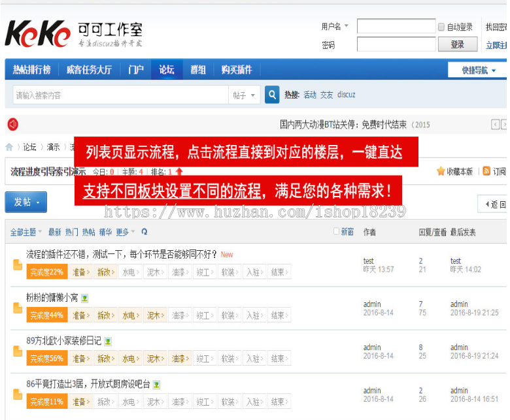
Task: Filter threads by 最新
Action: tap(55, 232)
